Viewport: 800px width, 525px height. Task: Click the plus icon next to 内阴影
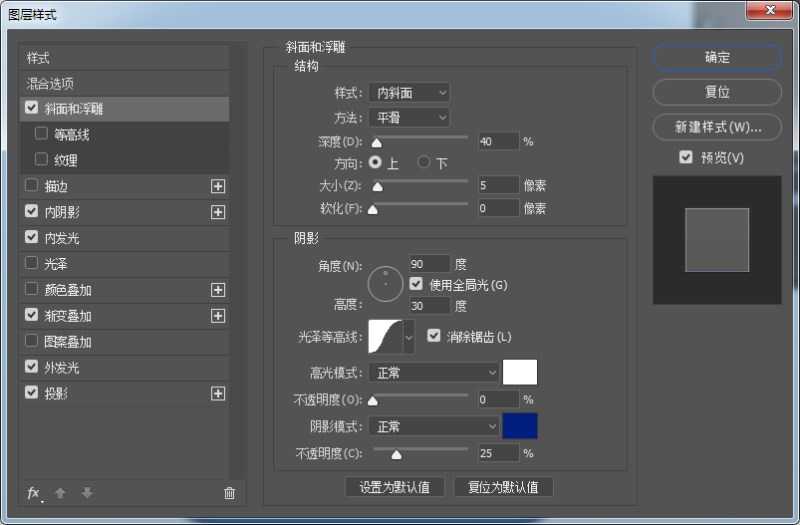218,212
